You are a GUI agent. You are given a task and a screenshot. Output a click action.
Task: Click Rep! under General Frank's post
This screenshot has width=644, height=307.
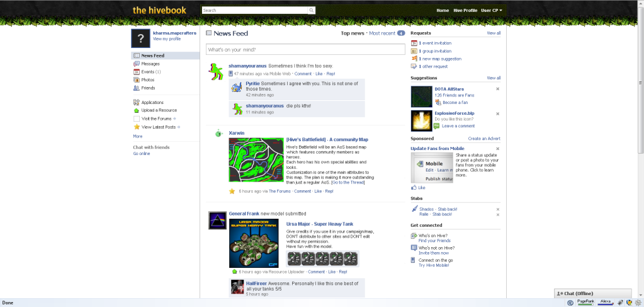[x=343, y=272]
